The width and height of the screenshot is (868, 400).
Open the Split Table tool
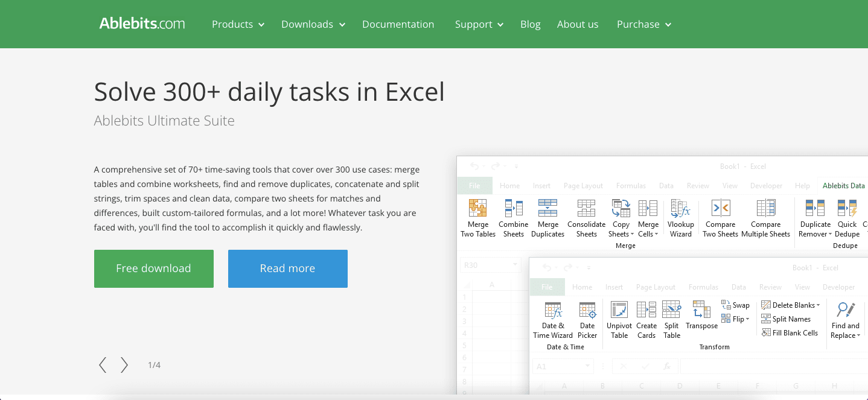(x=672, y=320)
